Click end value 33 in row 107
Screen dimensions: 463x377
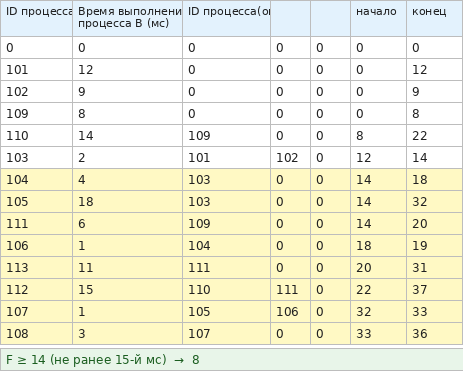(435, 312)
